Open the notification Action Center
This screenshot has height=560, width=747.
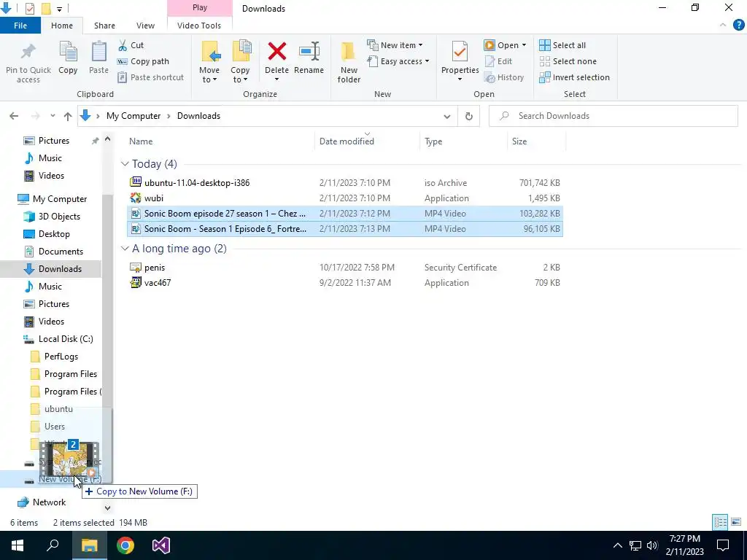pyautogui.click(x=723, y=545)
